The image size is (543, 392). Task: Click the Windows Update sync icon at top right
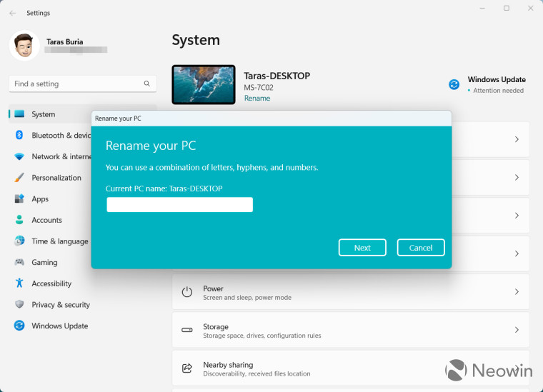[x=454, y=84]
